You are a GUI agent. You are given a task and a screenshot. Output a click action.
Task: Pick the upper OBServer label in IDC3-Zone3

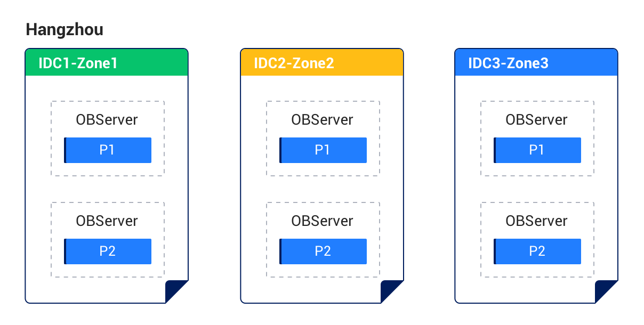click(x=536, y=120)
